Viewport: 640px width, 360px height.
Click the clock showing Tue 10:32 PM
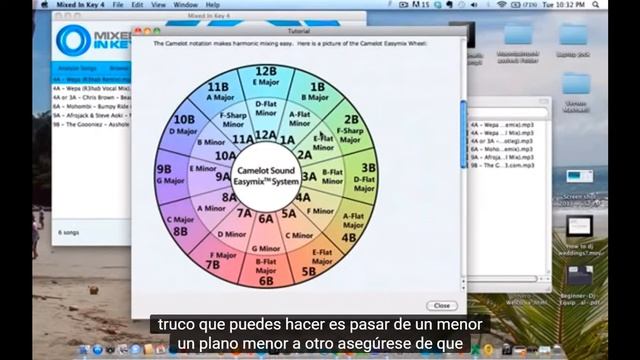[x=563, y=5]
